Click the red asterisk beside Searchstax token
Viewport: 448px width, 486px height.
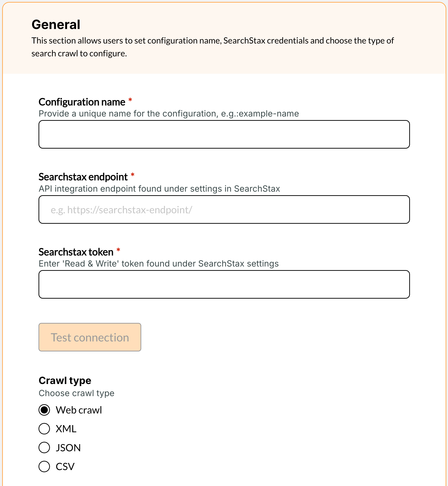(x=118, y=250)
